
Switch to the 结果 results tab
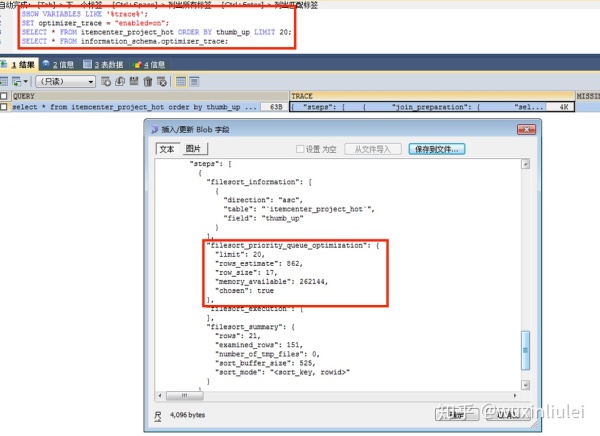(x=22, y=64)
